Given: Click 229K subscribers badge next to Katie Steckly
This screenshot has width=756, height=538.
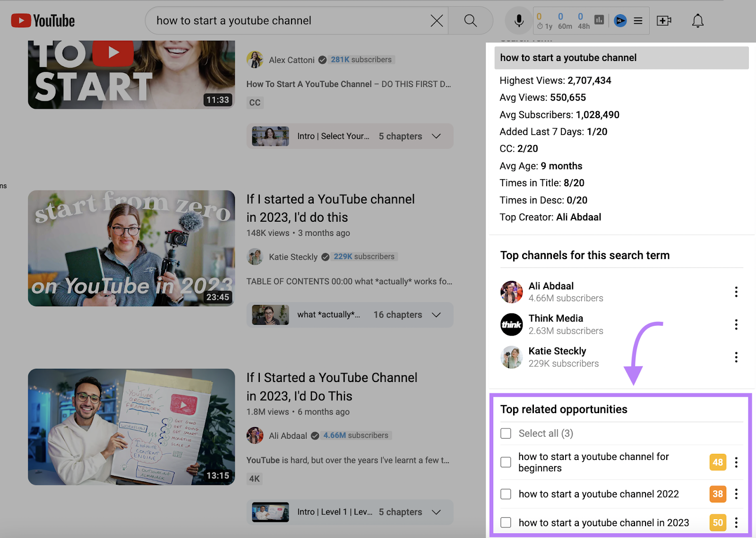Looking at the screenshot, I should coord(364,257).
